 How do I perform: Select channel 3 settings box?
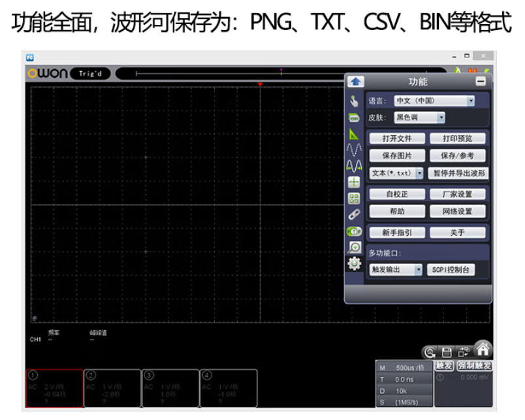pos(171,389)
